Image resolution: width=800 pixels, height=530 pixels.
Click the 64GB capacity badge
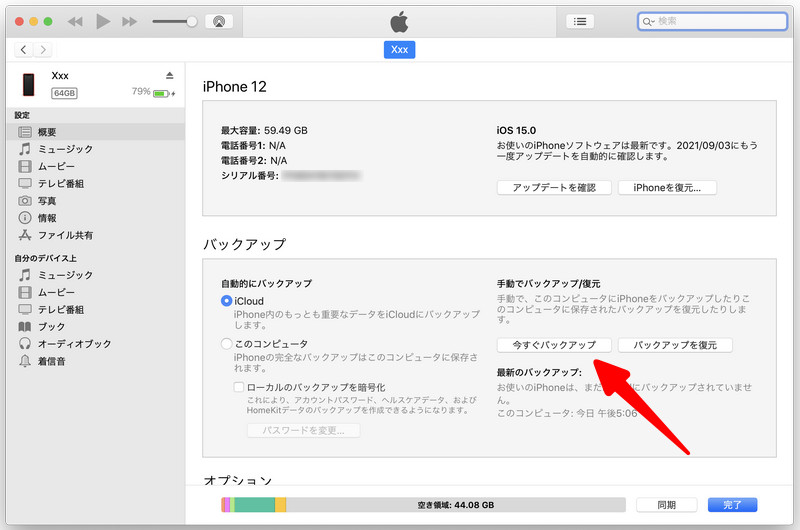click(x=64, y=93)
